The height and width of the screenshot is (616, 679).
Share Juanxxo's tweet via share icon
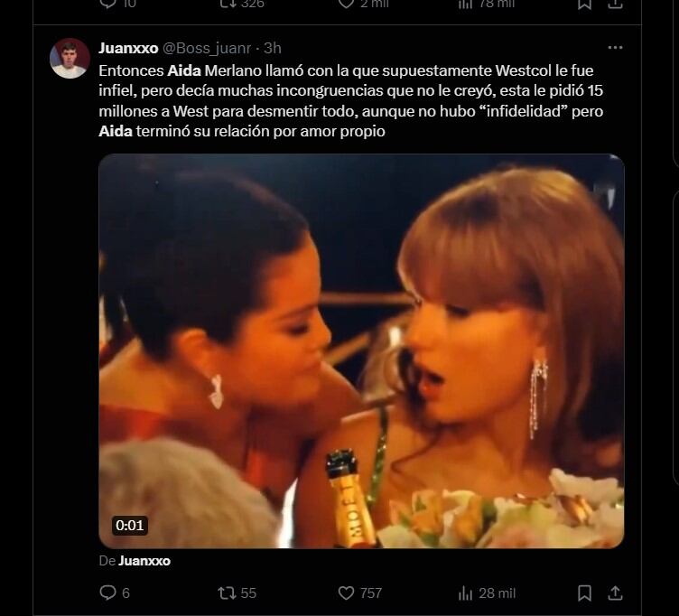[616, 593]
